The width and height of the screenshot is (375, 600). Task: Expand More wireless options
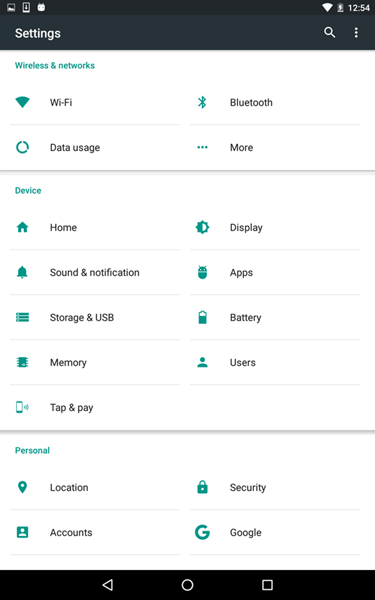(275, 147)
